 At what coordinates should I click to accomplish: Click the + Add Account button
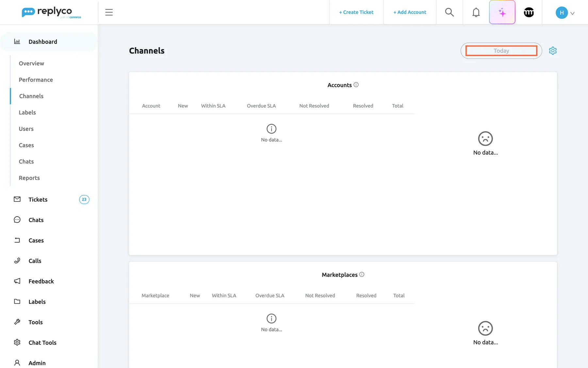pyautogui.click(x=410, y=12)
